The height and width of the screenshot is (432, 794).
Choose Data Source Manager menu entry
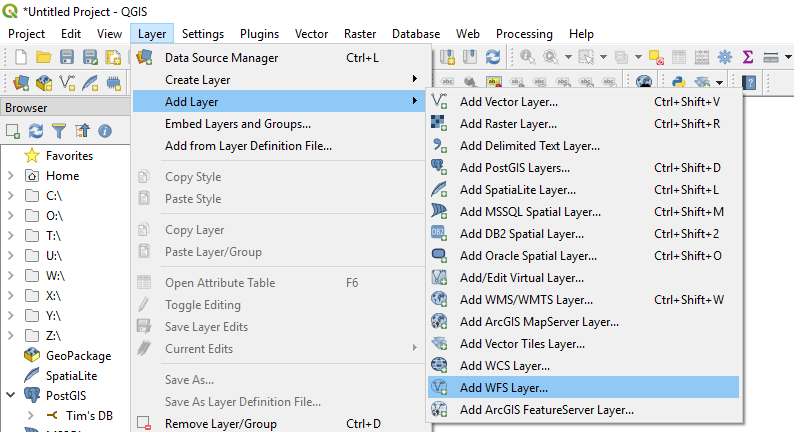(x=279, y=58)
